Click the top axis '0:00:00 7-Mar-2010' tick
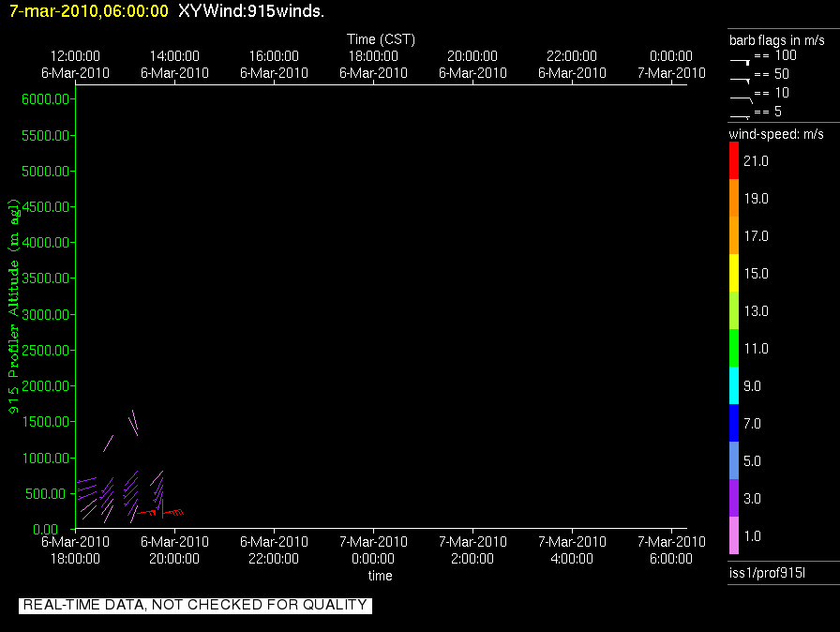840x632 pixels. pos(671,65)
